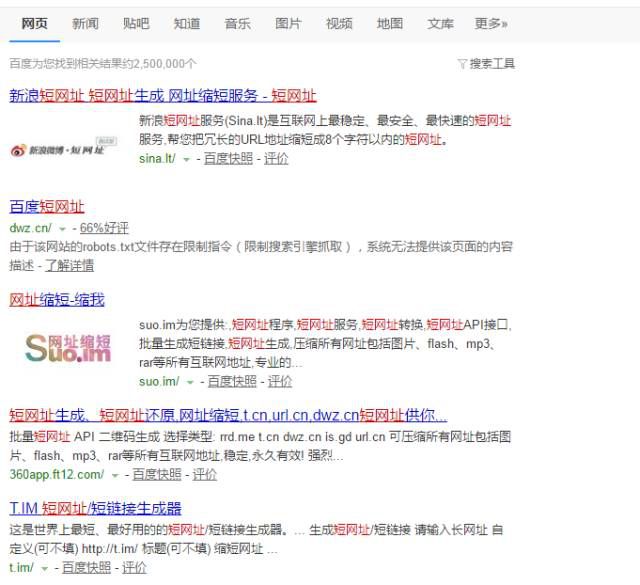Click 评价 for 360app.ft12.com result
Screen dimensions: 640x585
[204, 474]
